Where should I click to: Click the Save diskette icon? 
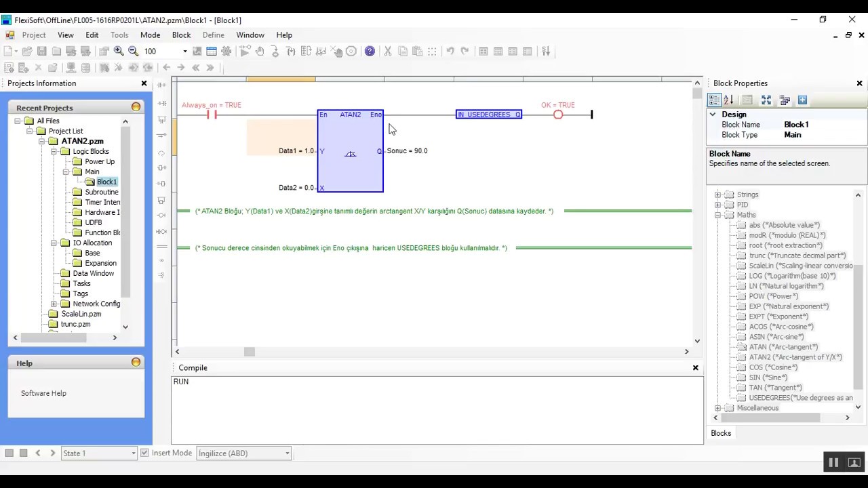tap(42, 52)
